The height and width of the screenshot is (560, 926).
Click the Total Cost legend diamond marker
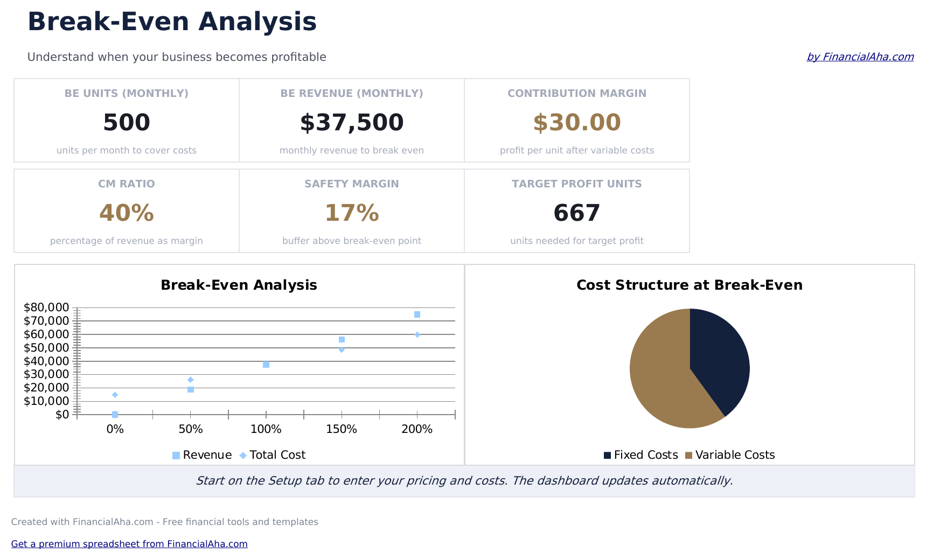[243, 456]
